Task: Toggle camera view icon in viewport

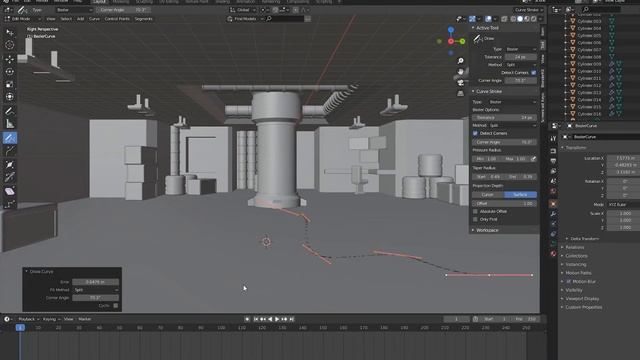Action: [460, 82]
